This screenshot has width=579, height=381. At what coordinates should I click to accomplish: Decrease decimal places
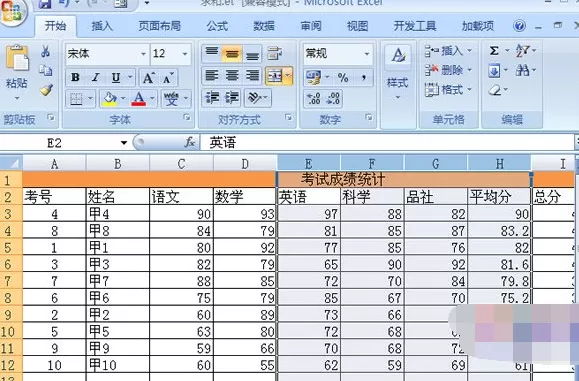333,99
